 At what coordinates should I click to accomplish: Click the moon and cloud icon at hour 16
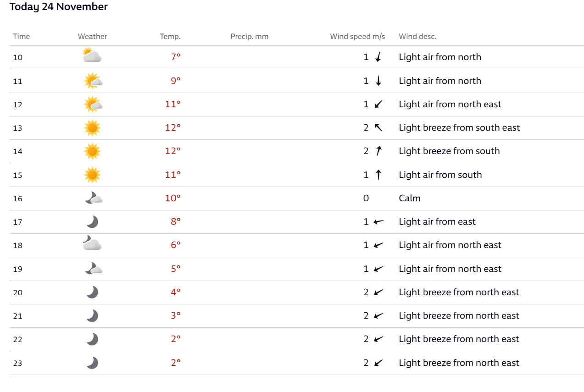(x=94, y=198)
